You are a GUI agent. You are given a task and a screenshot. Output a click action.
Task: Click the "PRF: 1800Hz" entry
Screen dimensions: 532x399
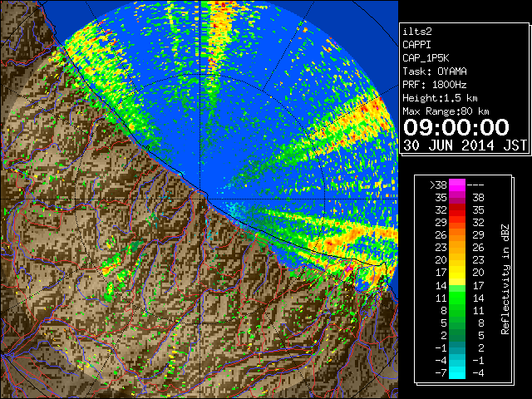click(435, 85)
